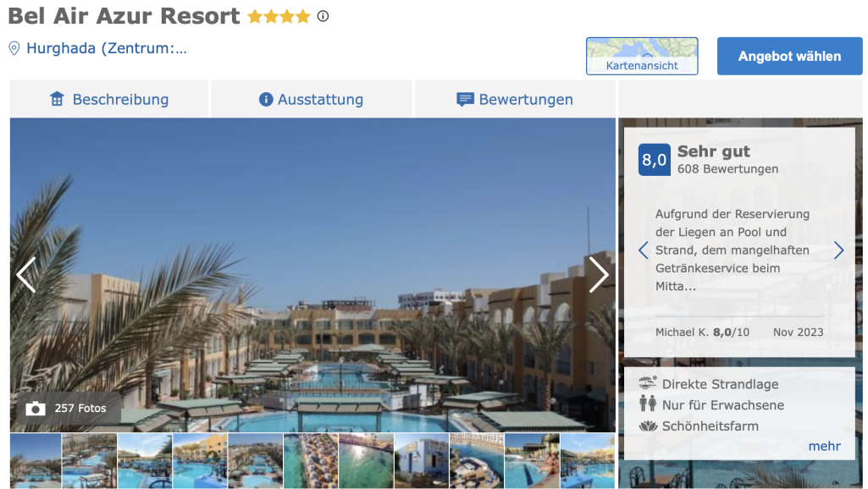Click the lotus icon next to Schönheitsfarm
Image resolution: width=868 pixels, height=489 pixels.
[x=648, y=426]
